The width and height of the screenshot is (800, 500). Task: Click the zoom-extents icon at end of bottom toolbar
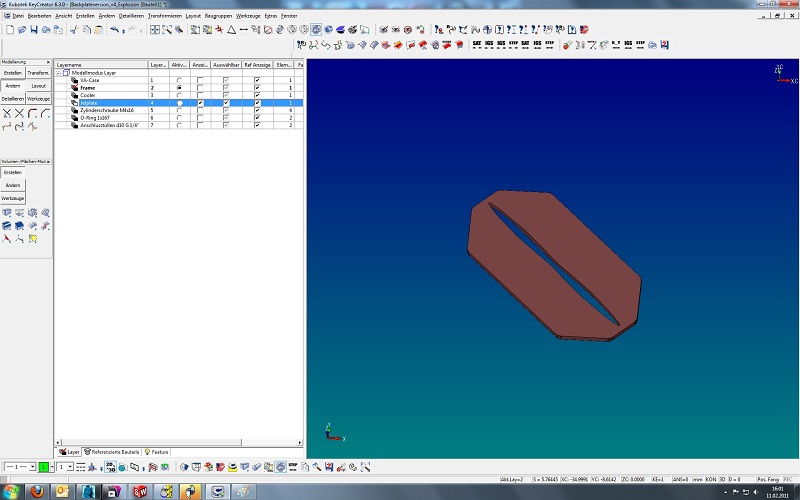[x=365, y=467]
